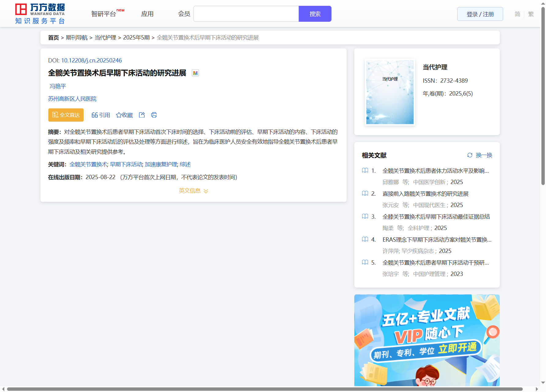Click the horizontal scrollbar at bottom
This screenshot has width=546, height=392.
point(265,389)
